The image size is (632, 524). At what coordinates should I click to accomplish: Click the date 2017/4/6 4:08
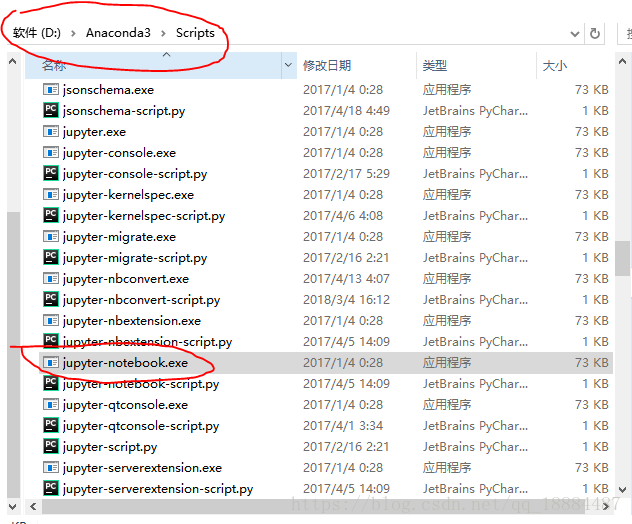(x=343, y=216)
